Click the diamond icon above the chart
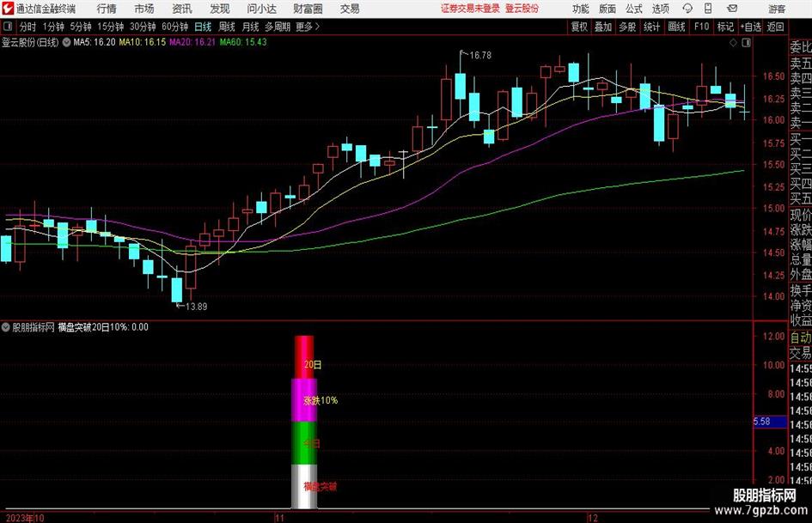Image resolution: width=812 pixels, height=523 pixels. (x=733, y=43)
